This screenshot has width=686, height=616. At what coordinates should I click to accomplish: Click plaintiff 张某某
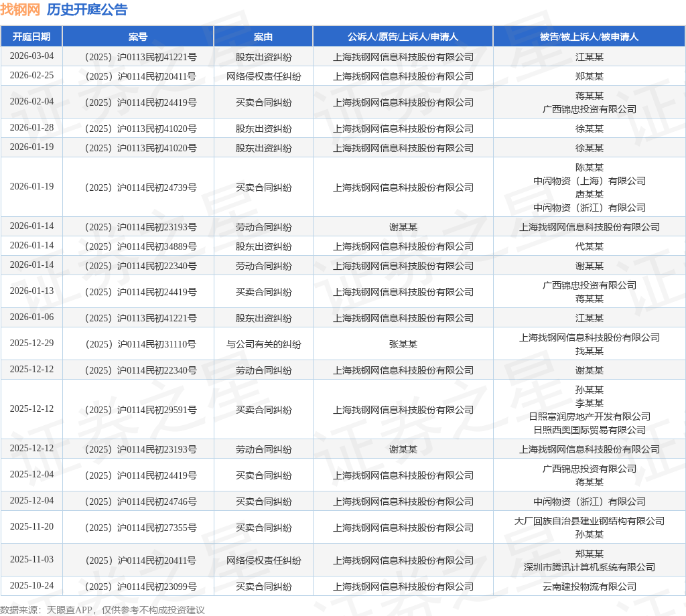click(403, 344)
